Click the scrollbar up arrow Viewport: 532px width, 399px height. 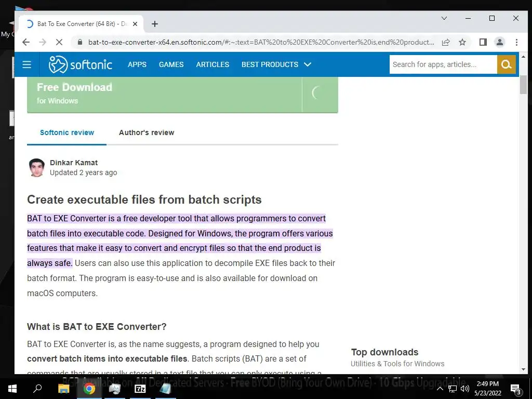point(523,57)
